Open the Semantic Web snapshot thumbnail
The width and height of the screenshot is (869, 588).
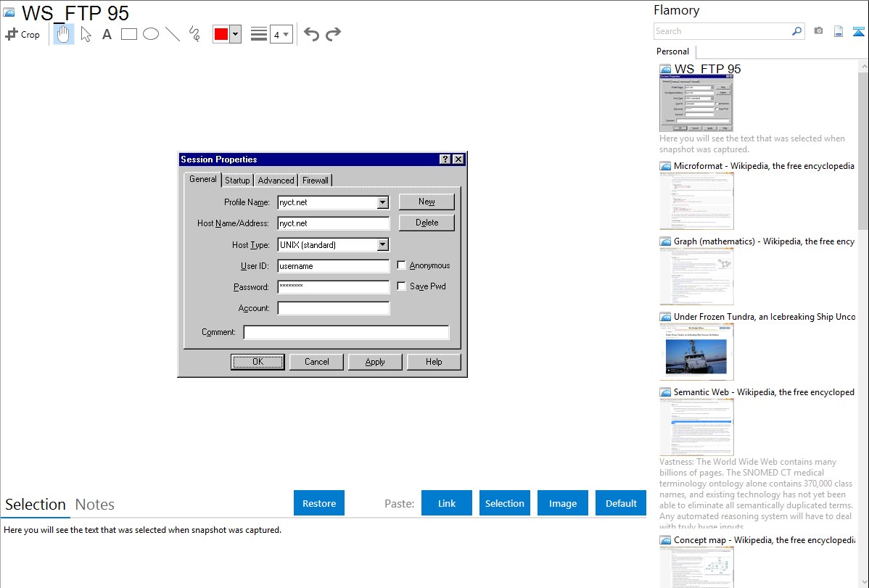tap(696, 427)
